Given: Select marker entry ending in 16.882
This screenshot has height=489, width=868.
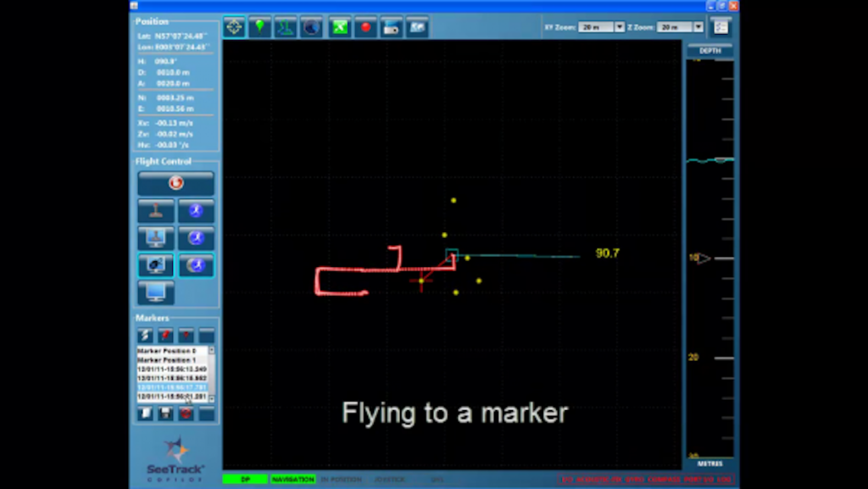Looking at the screenshot, I should pos(172,378).
